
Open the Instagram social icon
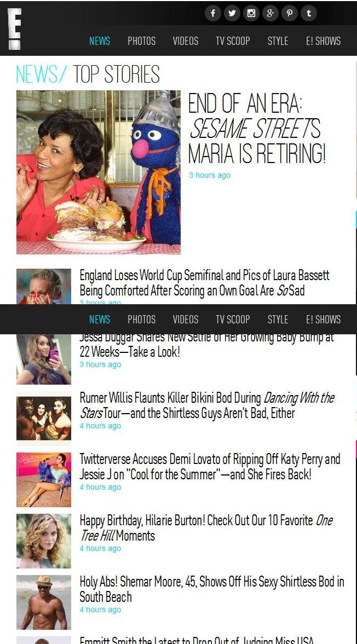(251, 14)
